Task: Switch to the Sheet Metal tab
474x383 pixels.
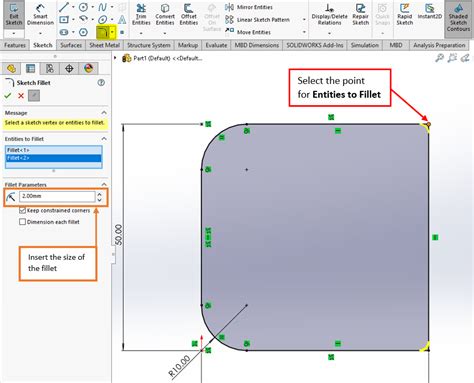Action: [104, 45]
